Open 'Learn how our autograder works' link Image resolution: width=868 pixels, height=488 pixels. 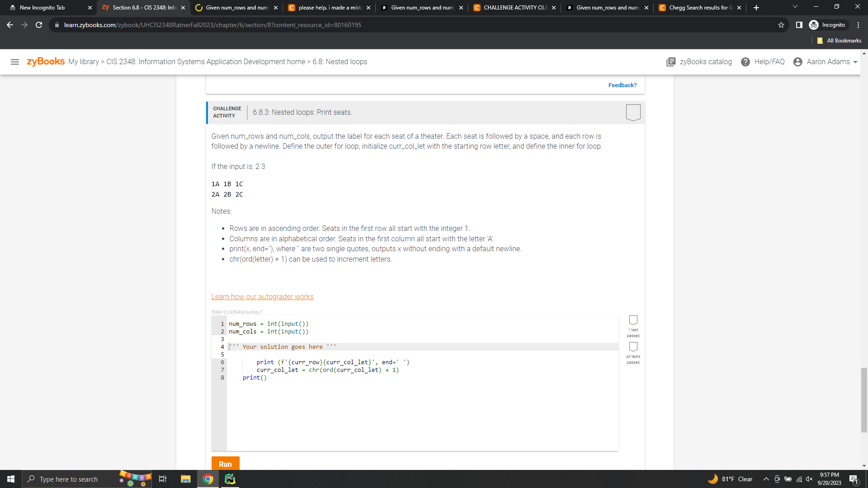click(262, 297)
